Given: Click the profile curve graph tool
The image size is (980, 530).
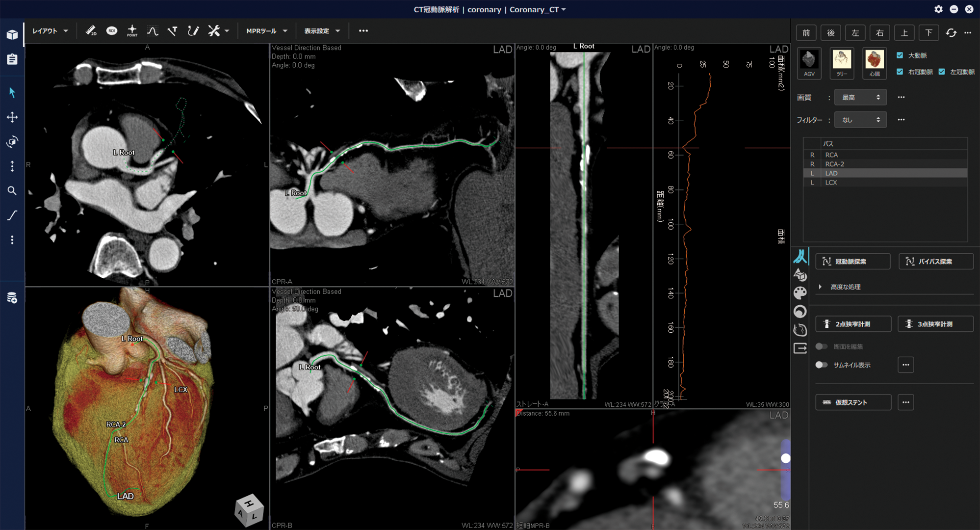Looking at the screenshot, I should (x=153, y=31).
